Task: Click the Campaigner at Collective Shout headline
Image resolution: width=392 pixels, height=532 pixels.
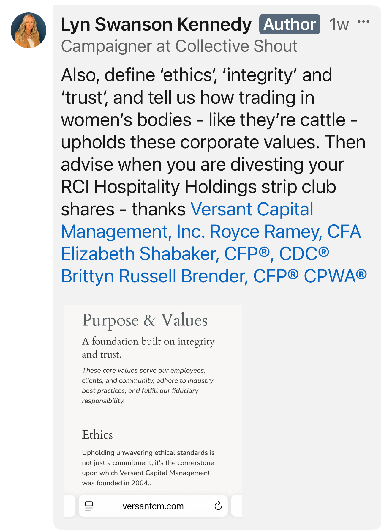Action: tap(179, 46)
